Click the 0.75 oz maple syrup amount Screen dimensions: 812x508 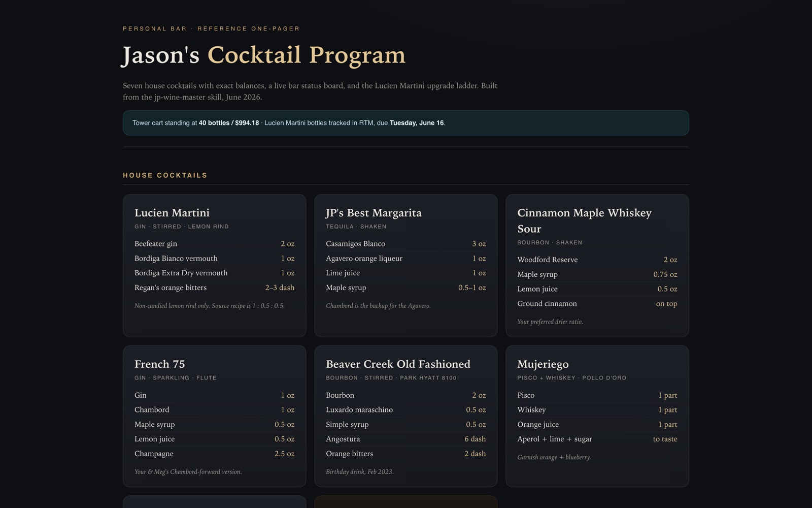pyautogui.click(x=665, y=274)
